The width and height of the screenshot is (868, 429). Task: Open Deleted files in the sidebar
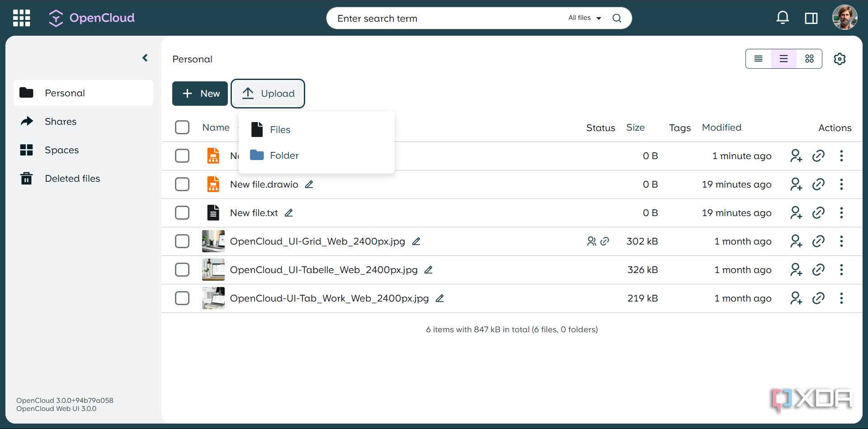(x=84, y=179)
